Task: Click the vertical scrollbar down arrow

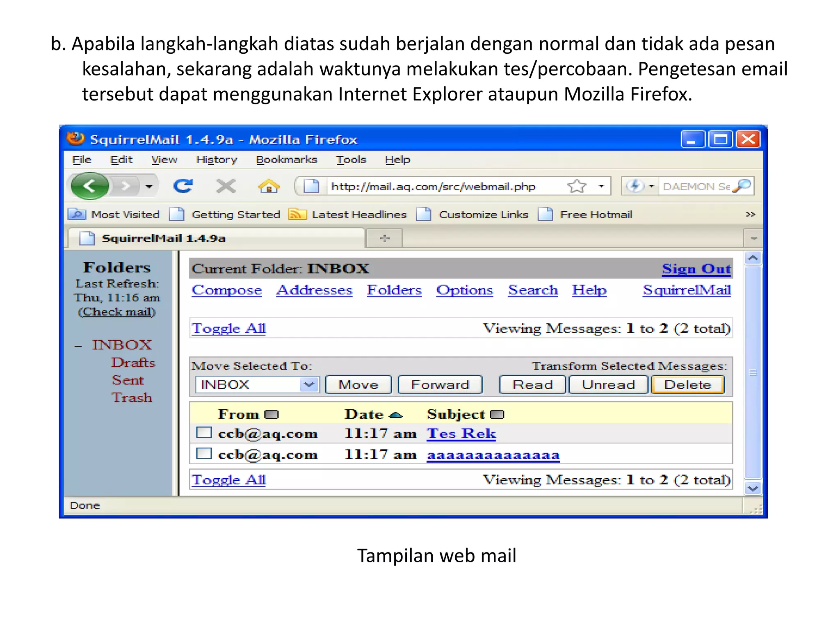Action: (x=753, y=488)
